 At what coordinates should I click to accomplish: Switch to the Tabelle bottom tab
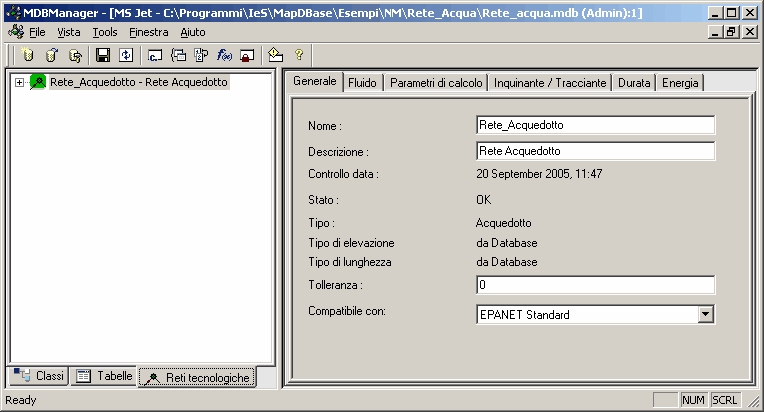coord(105,376)
